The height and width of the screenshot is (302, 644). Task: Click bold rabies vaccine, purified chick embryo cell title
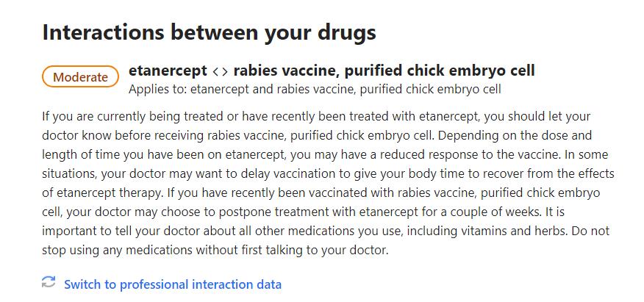pyautogui.click(x=384, y=71)
